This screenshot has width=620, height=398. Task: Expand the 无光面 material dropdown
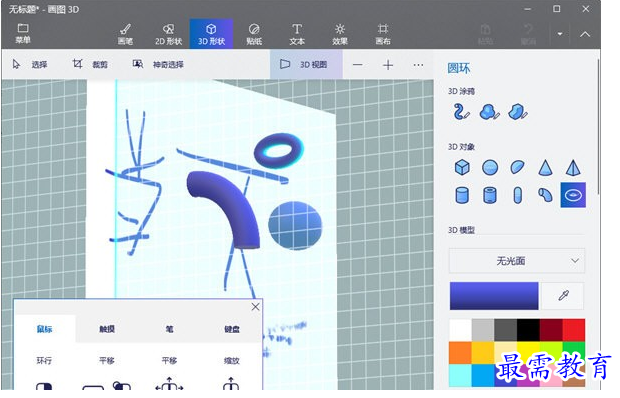point(517,261)
